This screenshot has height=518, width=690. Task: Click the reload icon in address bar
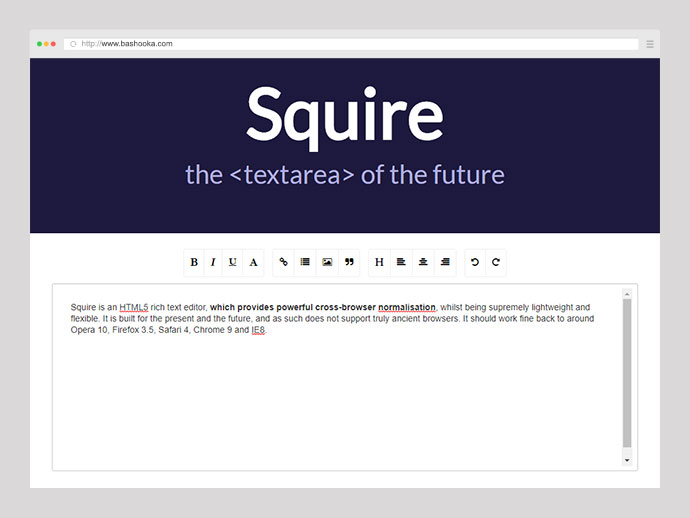coord(73,44)
